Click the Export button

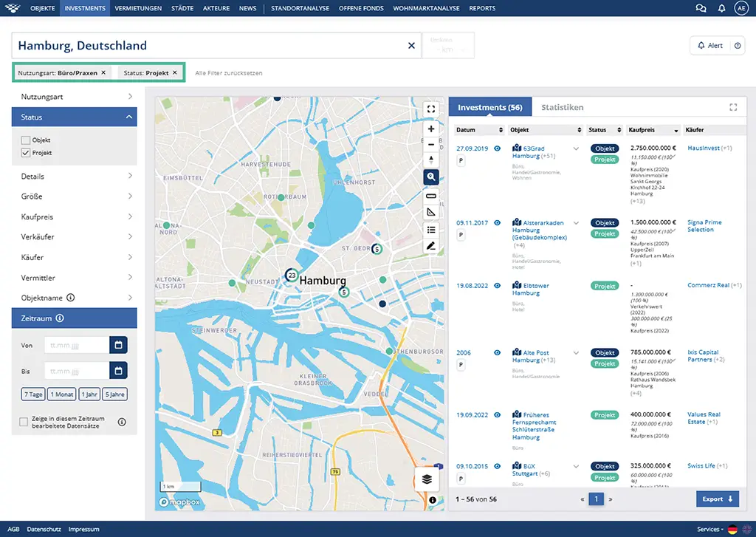pos(718,499)
